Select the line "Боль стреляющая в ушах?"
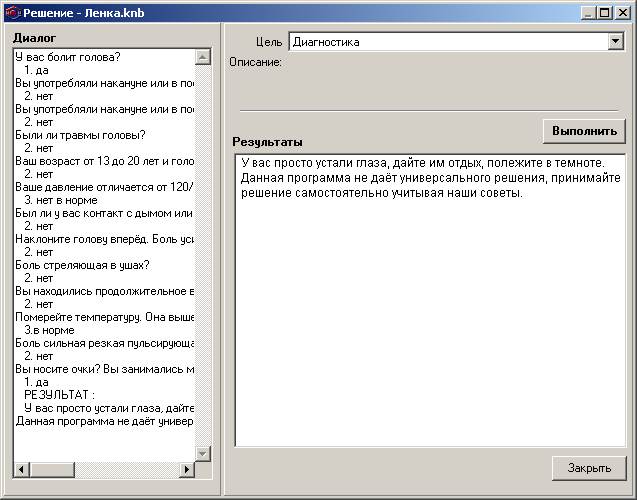 pos(82,265)
